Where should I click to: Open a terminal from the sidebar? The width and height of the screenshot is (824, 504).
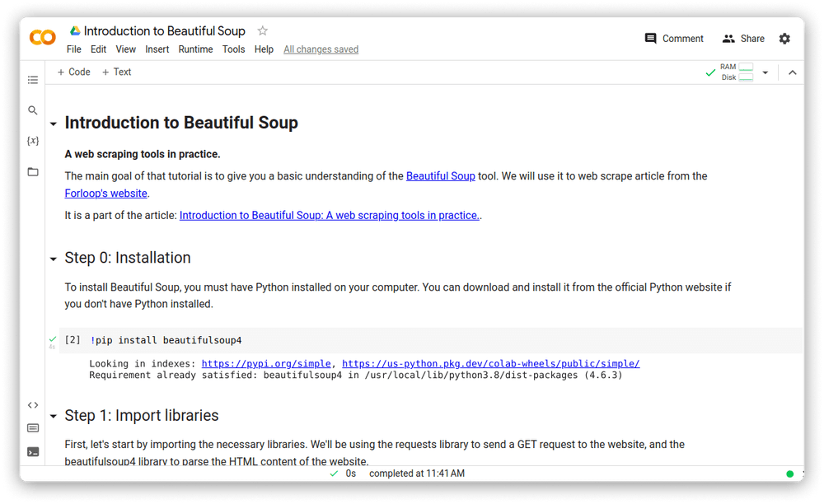coord(33,450)
